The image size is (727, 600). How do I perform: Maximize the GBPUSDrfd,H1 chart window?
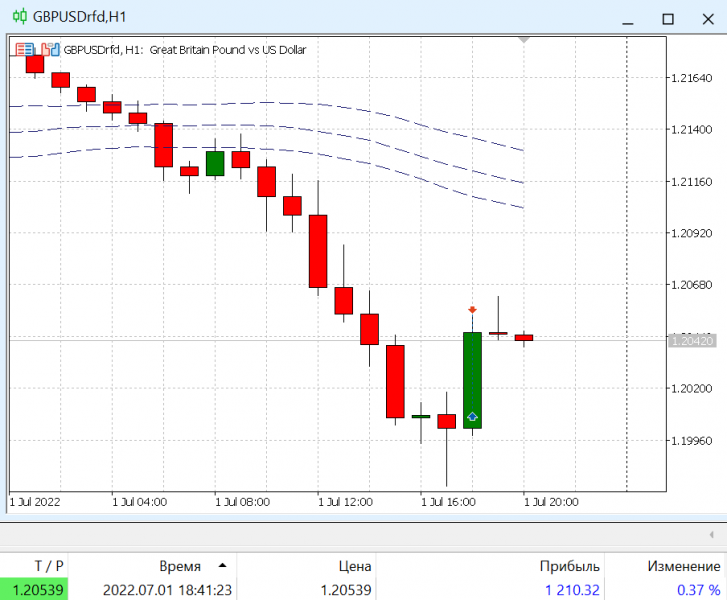[x=668, y=19]
